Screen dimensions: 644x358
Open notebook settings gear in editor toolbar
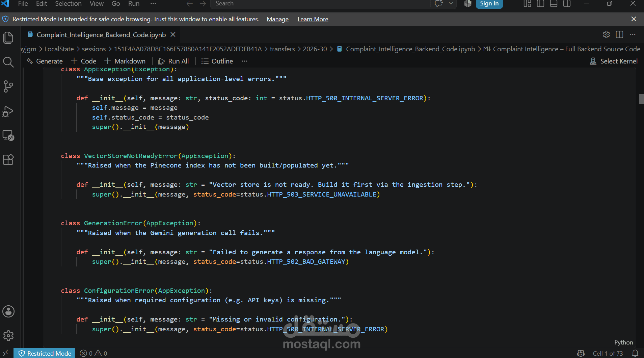click(x=606, y=34)
